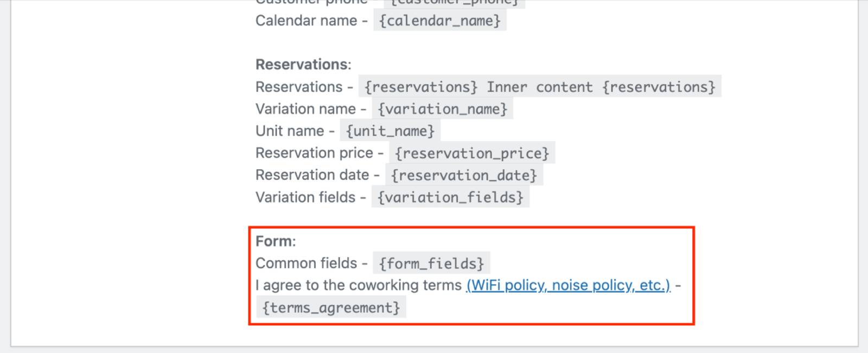Click the {reservation_price} shortcode

[x=472, y=153]
